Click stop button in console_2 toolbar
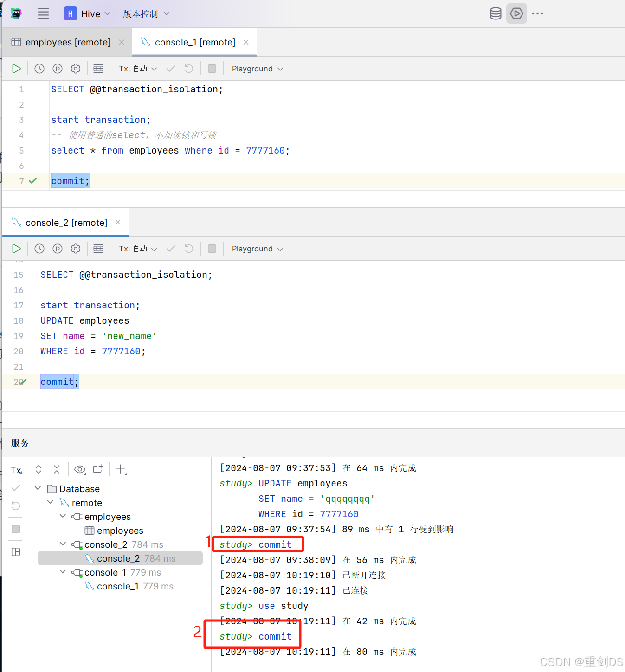 pyautogui.click(x=212, y=249)
